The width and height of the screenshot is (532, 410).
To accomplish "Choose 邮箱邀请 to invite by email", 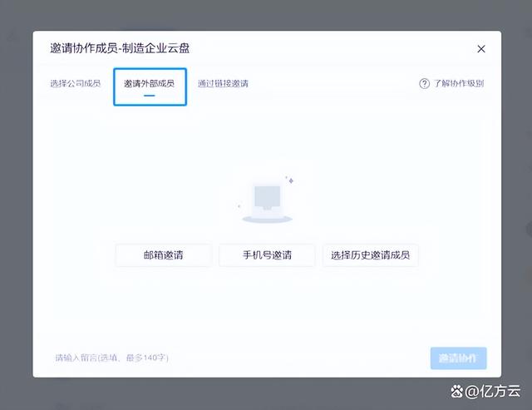I will tap(163, 255).
